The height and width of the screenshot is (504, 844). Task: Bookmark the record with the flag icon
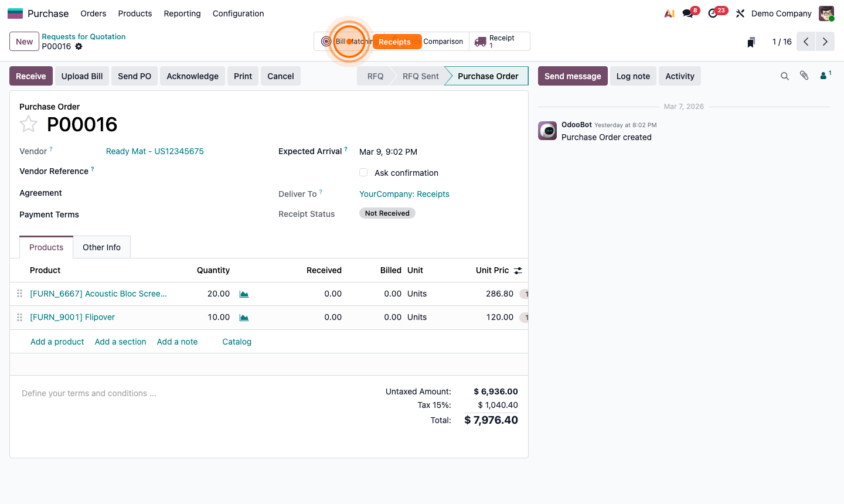point(751,41)
